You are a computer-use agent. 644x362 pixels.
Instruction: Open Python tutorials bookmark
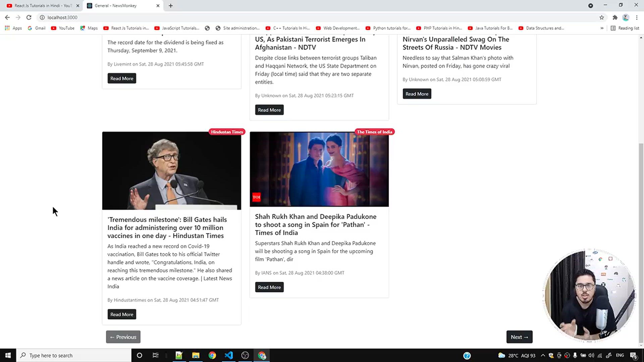coord(388,28)
